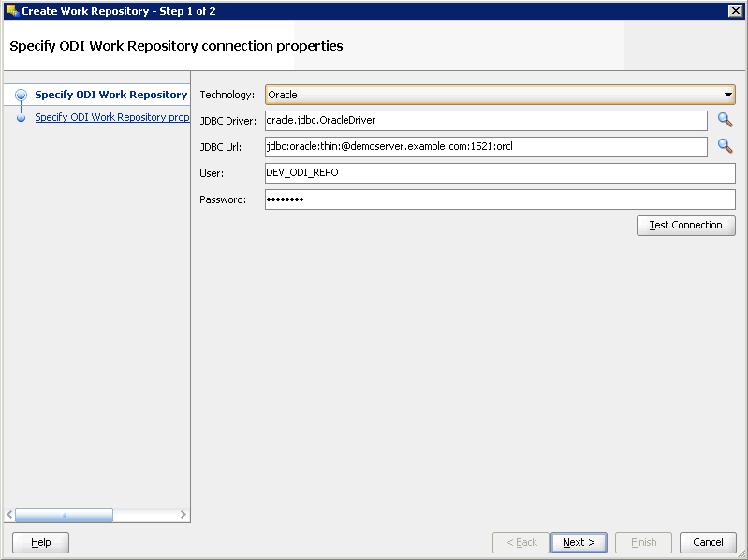The height and width of the screenshot is (560, 748).
Task: Close the Create Work Repository dialog
Action: coord(736,10)
